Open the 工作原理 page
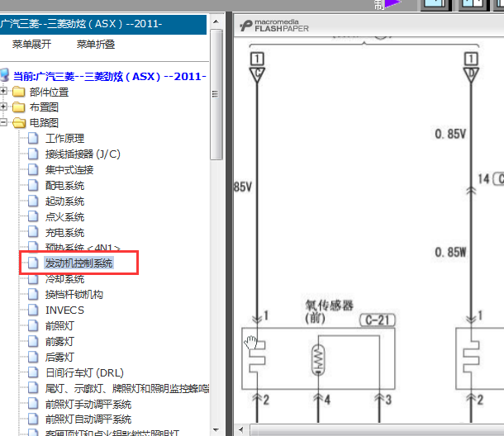The image size is (504, 436). (64, 139)
